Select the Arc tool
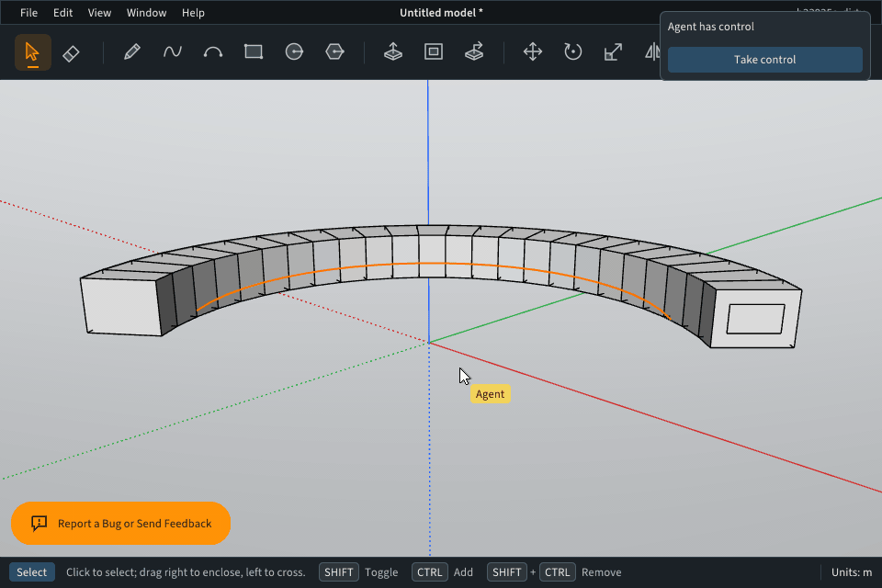 pos(212,52)
